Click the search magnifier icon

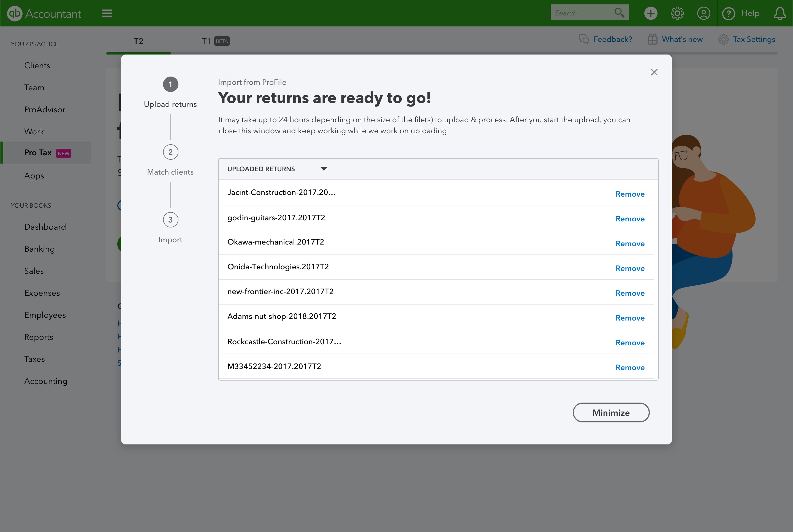click(x=619, y=13)
